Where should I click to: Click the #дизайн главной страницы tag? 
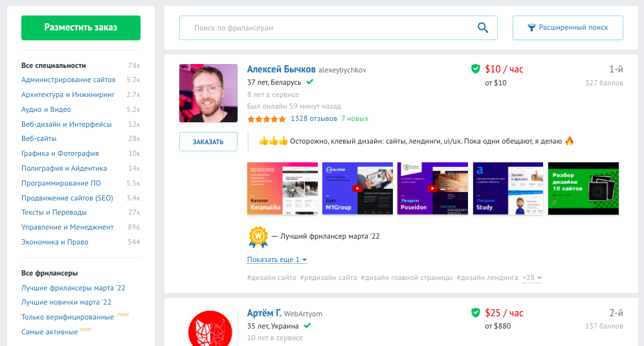pos(406,277)
